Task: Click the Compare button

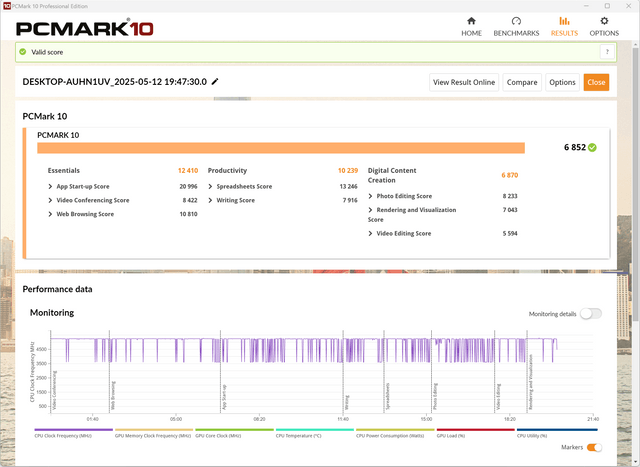Action: (x=522, y=82)
